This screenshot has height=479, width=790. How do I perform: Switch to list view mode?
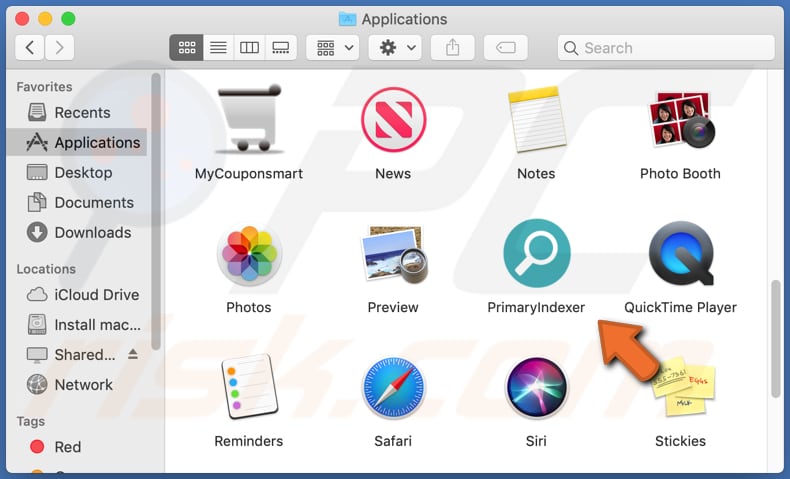coord(217,47)
